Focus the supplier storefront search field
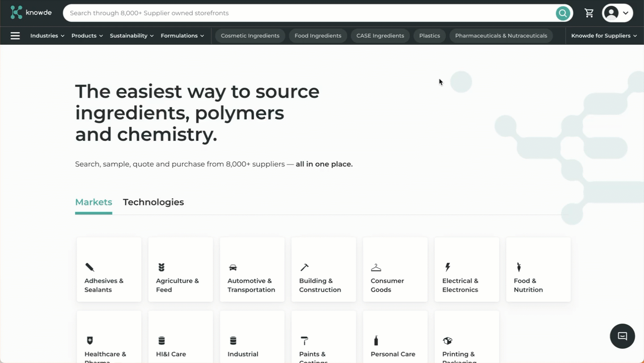 (309, 13)
